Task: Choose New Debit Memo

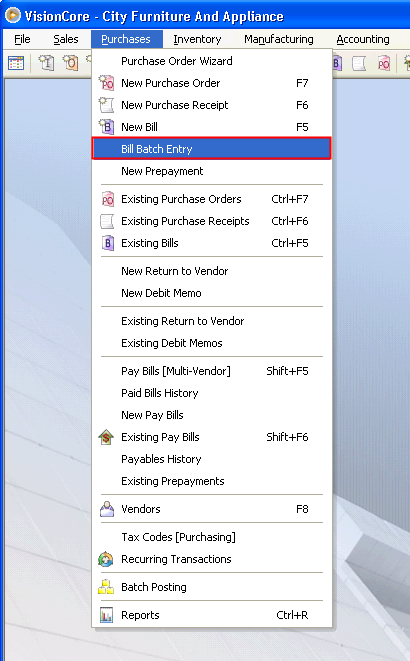Action: click(x=212, y=293)
